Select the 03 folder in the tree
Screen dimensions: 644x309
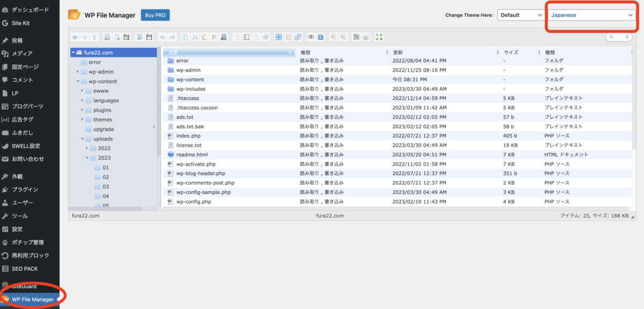click(101, 186)
